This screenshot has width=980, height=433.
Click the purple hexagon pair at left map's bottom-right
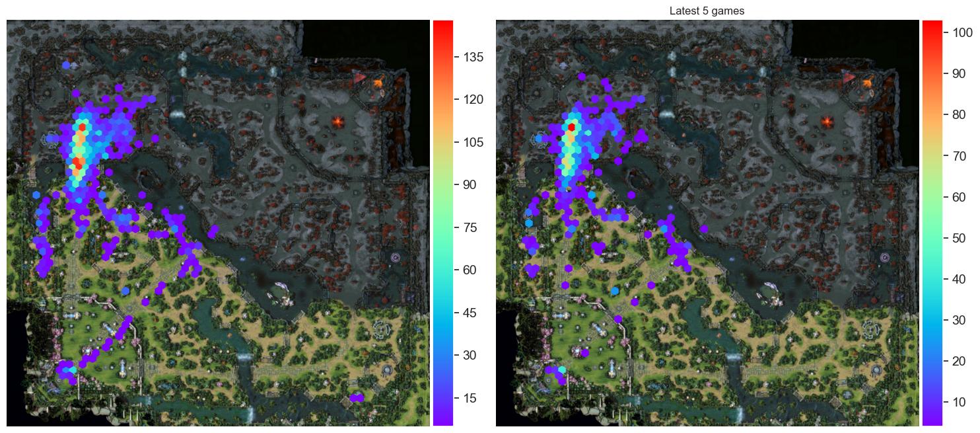coord(357,397)
